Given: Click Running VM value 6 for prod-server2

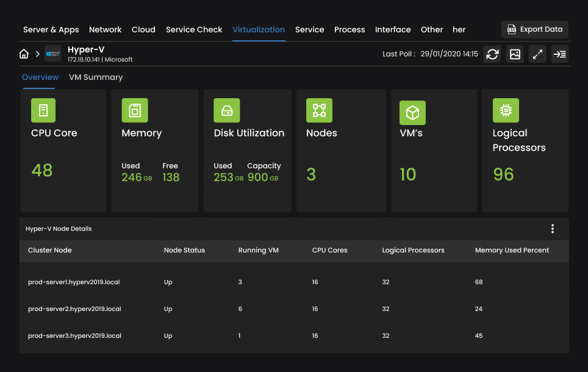Looking at the screenshot, I should 240,309.
